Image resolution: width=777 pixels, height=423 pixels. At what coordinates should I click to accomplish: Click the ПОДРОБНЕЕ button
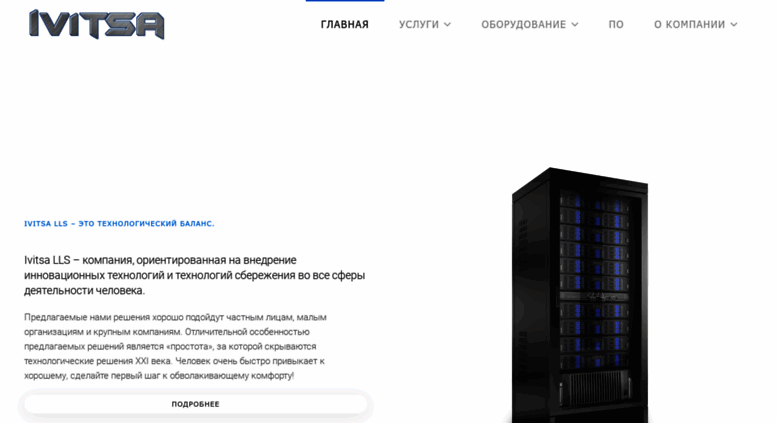tap(195, 404)
